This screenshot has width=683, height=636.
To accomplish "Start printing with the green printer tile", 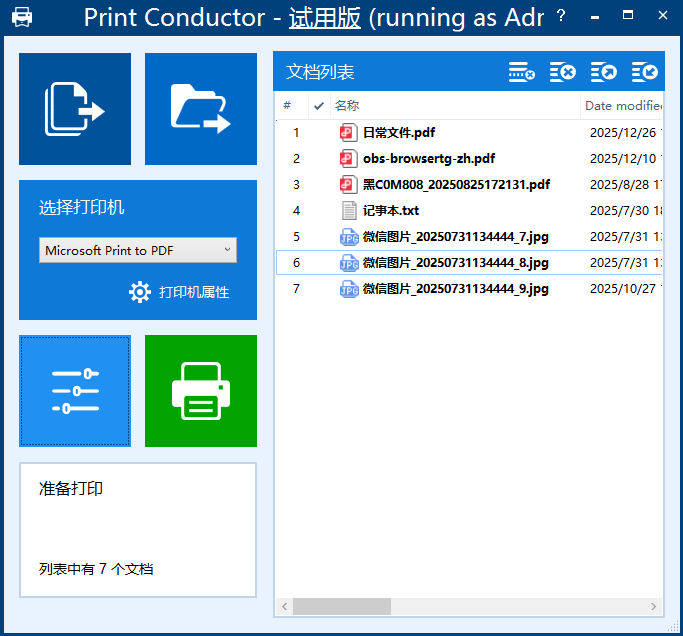I will pos(201,391).
